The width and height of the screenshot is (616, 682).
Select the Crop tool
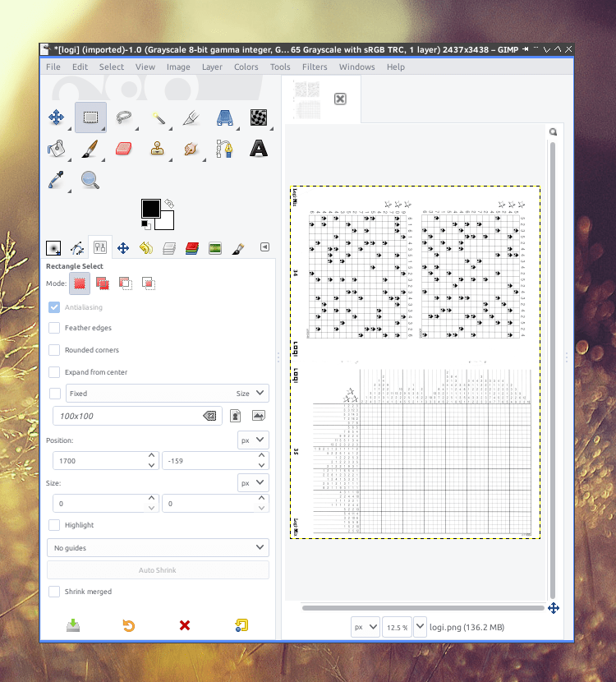pyautogui.click(x=191, y=118)
